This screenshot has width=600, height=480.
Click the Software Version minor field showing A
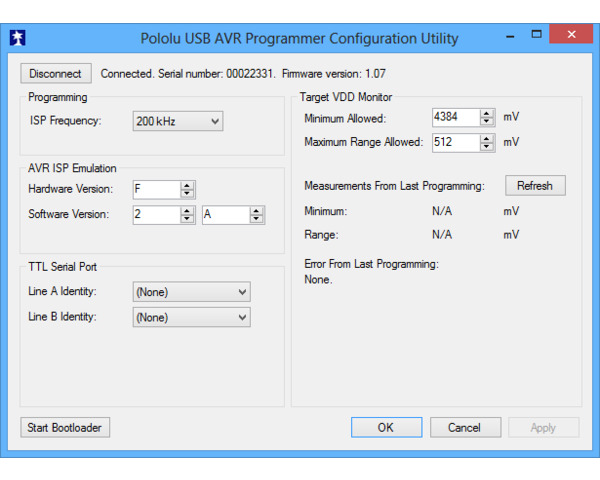click(x=226, y=215)
